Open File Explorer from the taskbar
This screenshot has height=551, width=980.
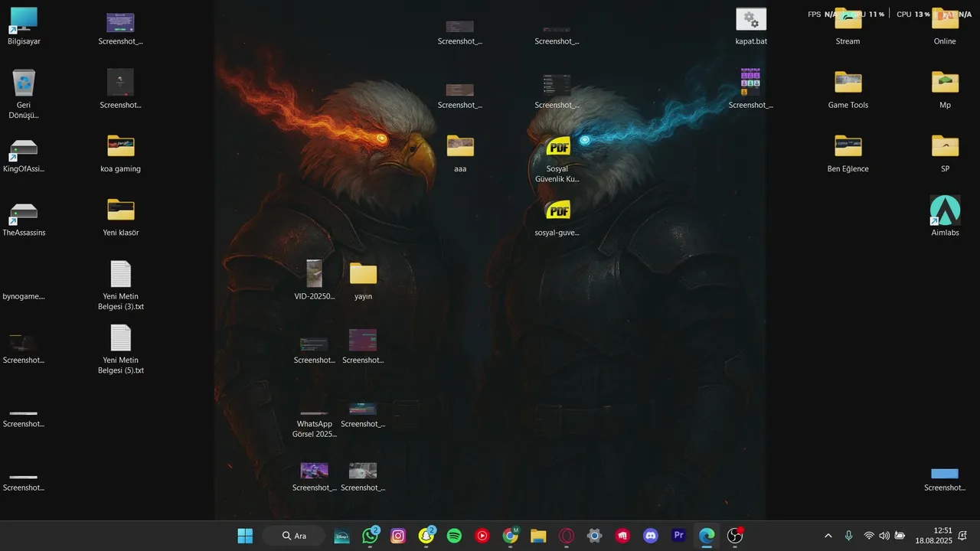[x=538, y=536]
